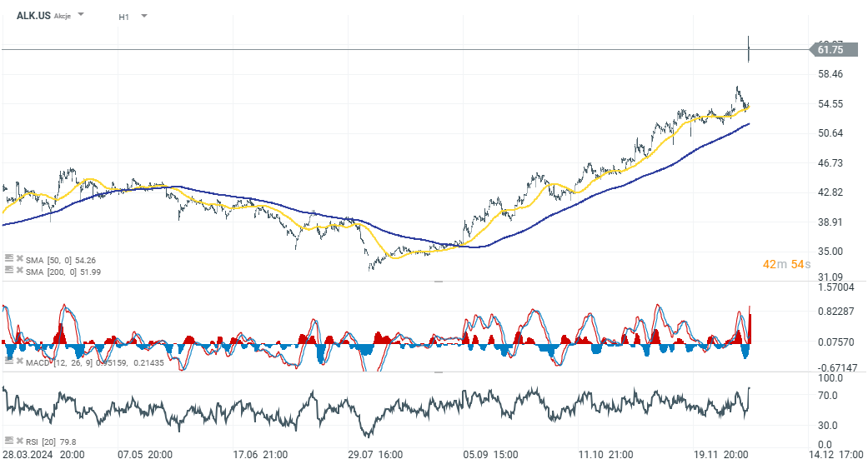868x469 pixels.
Task: Remove the RSI indicator
Action: pyautogui.click(x=20, y=440)
